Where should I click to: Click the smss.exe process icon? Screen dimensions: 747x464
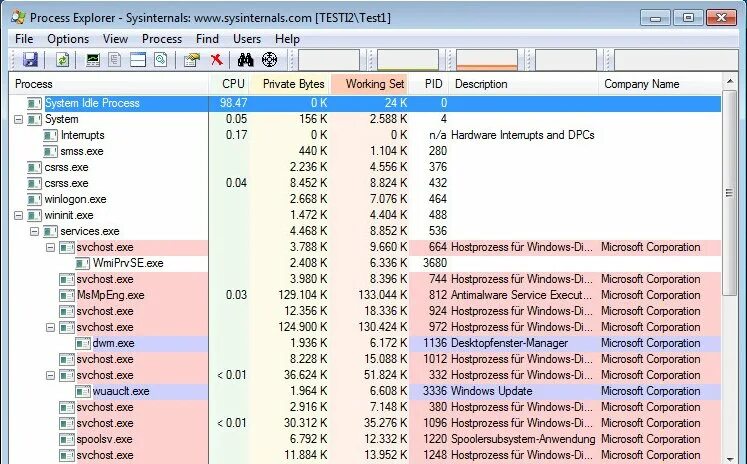pyautogui.click(x=50, y=151)
